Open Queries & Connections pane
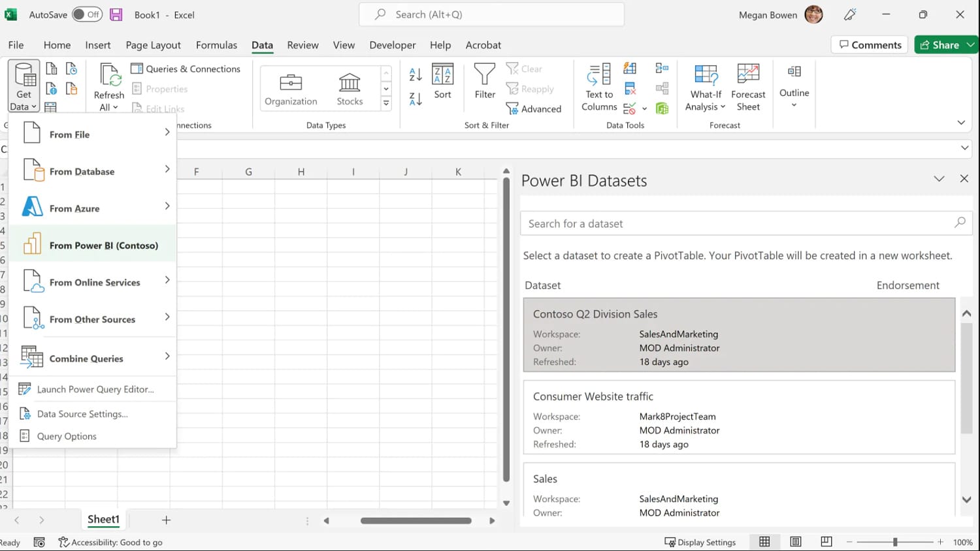This screenshot has width=980, height=551. [186, 69]
